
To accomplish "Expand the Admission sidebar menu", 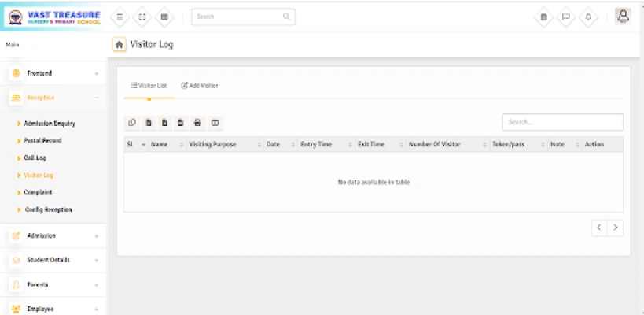I will point(52,235).
